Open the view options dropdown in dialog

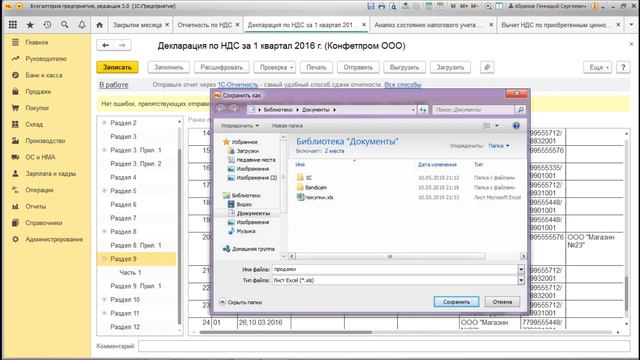(497, 126)
